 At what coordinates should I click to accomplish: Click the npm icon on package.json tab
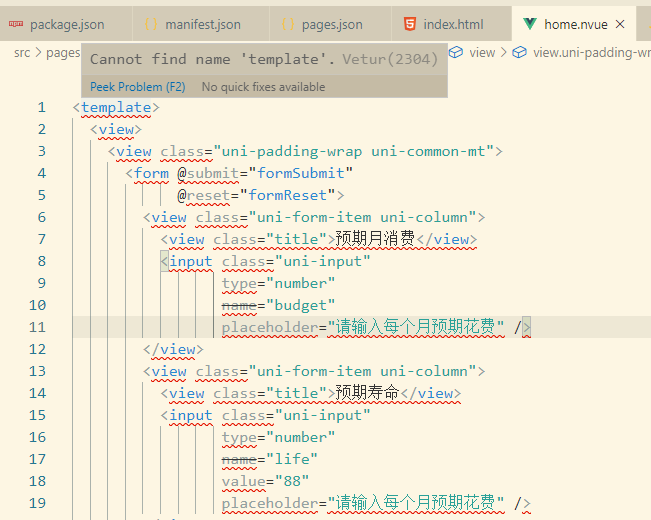tap(16, 24)
